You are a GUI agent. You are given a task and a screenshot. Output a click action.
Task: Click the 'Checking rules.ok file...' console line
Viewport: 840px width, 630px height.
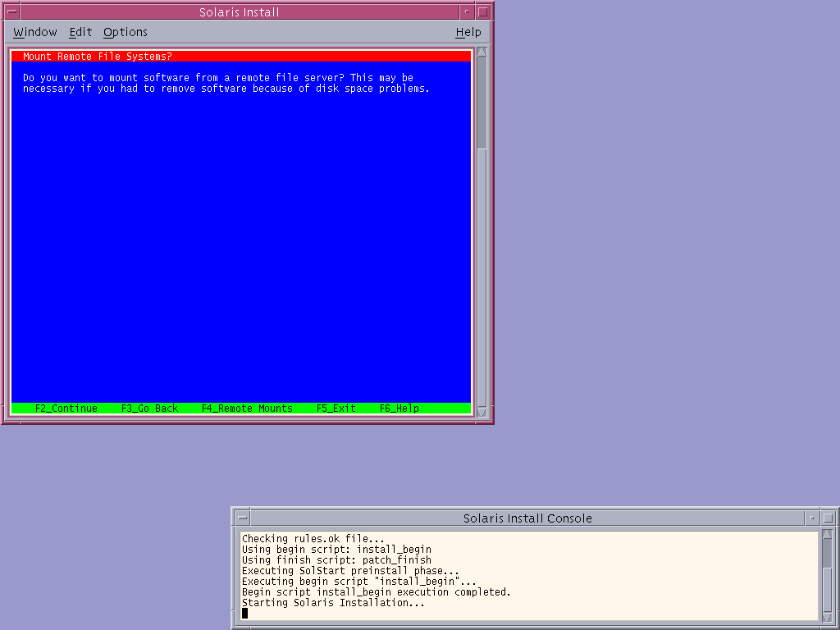(x=313, y=538)
